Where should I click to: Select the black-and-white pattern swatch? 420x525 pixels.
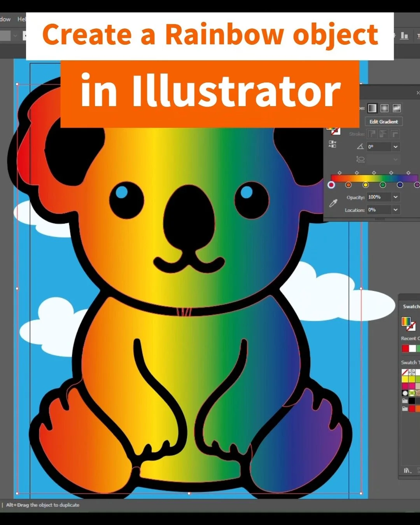[405, 393]
